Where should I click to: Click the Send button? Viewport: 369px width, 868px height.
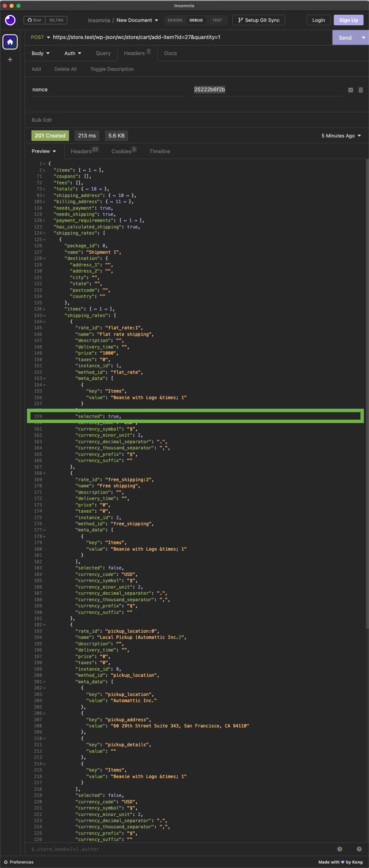coord(345,38)
